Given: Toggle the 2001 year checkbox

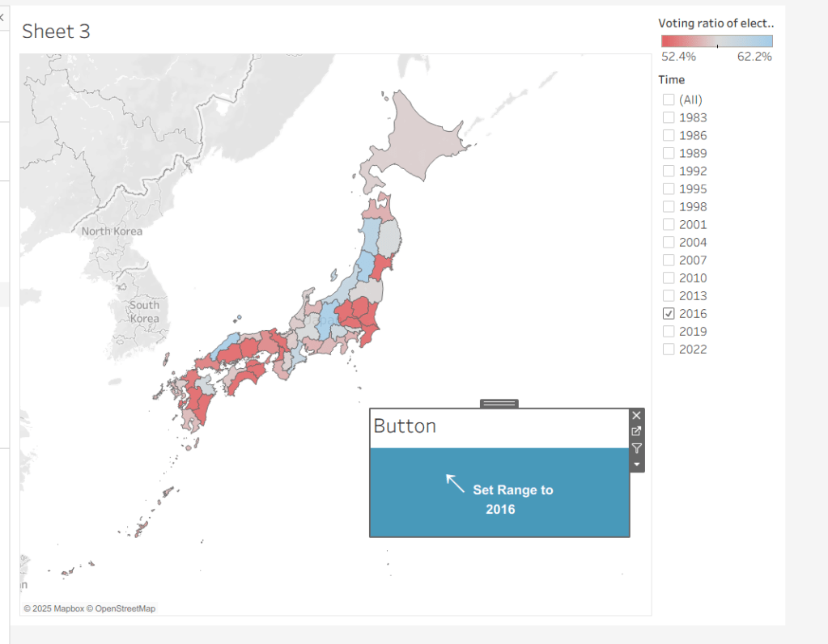Looking at the screenshot, I should pos(669,224).
